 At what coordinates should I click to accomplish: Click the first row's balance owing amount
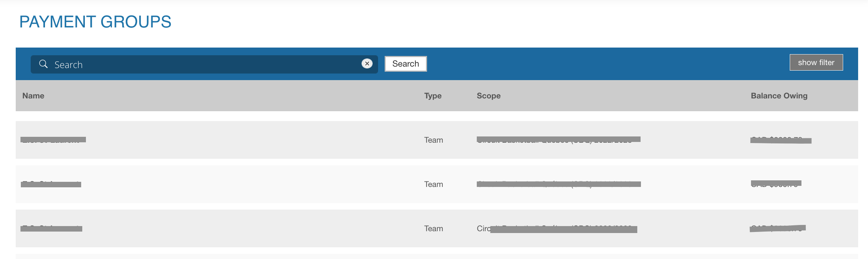[x=781, y=140]
